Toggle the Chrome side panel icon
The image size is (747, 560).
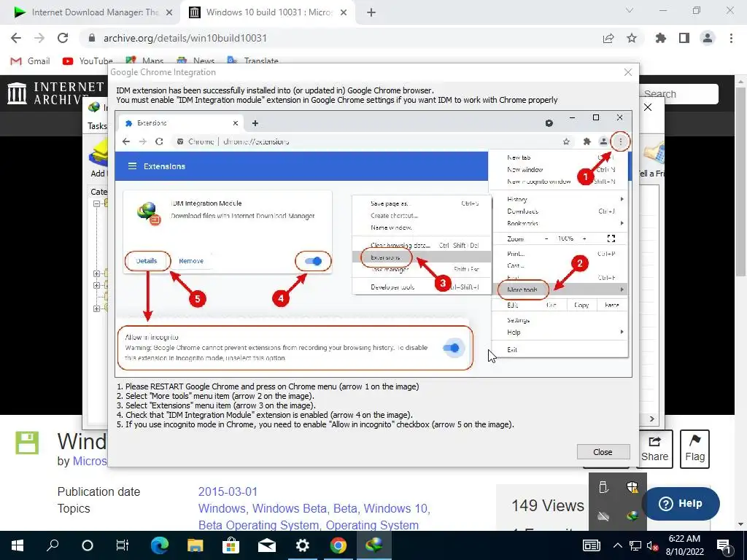click(684, 38)
